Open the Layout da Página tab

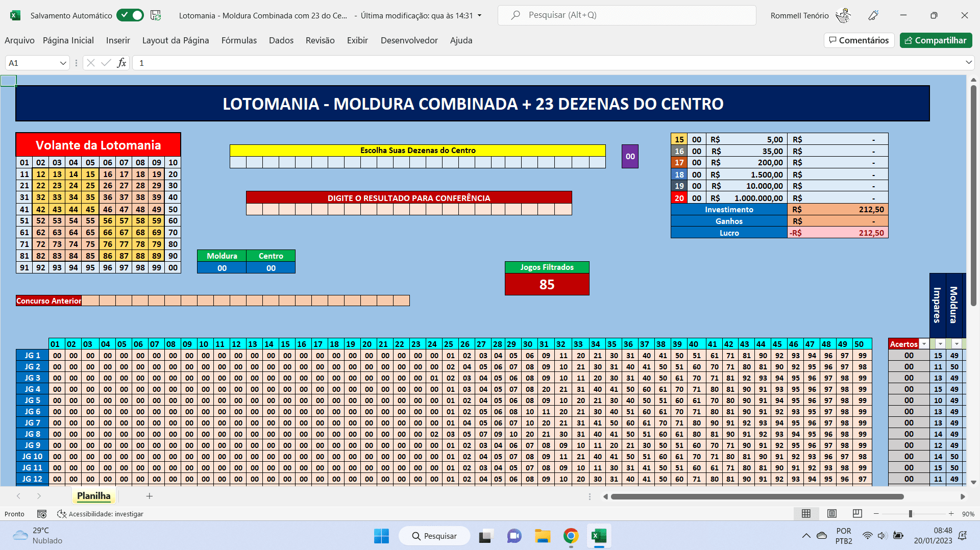pyautogui.click(x=176, y=40)
